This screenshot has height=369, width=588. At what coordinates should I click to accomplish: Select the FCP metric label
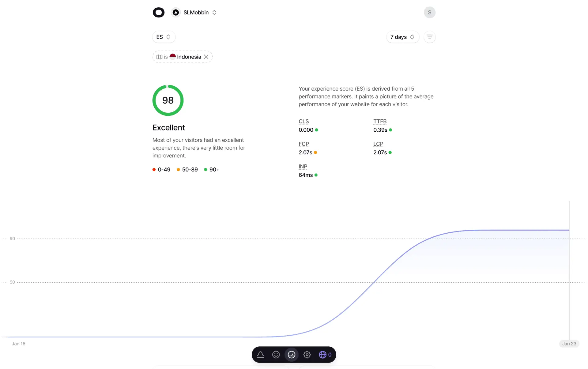pyautogui.click(x=303, y=144)
